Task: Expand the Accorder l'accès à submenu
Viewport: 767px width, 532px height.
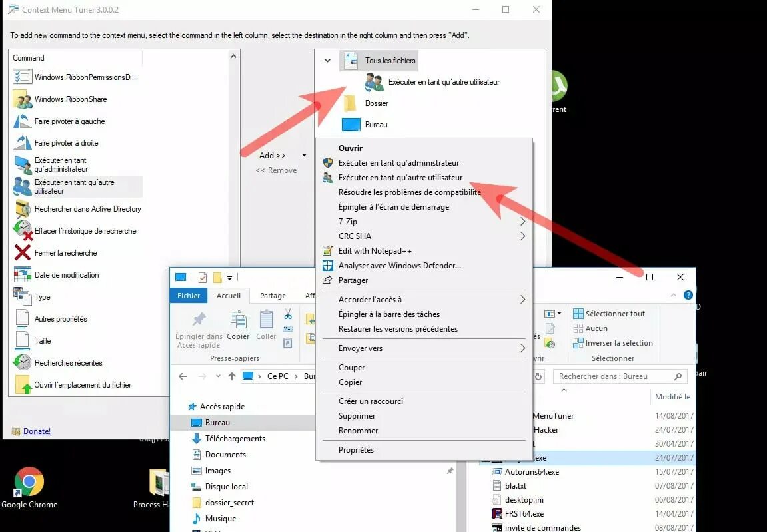Action: pos(522,299)
